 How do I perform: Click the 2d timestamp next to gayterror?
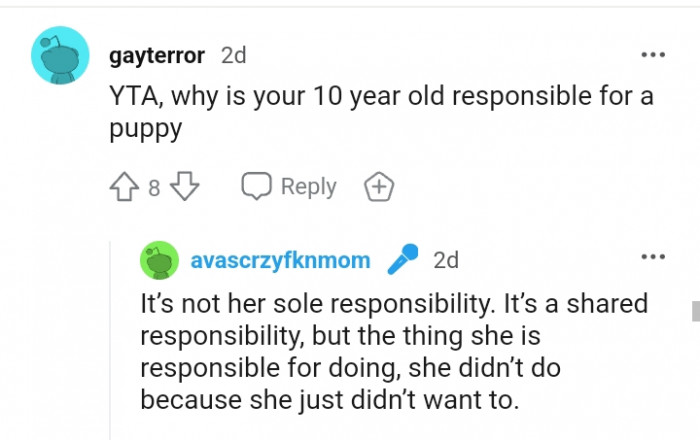coord(233,55)
